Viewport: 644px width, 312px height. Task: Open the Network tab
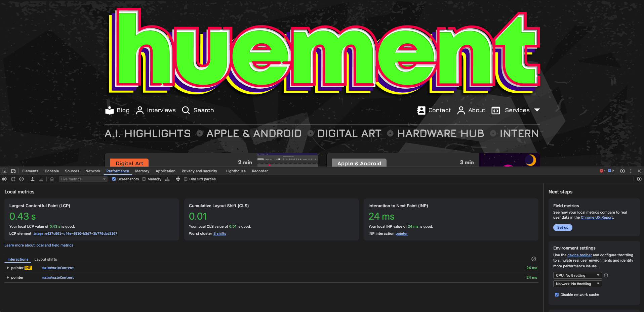click(93, 171)
